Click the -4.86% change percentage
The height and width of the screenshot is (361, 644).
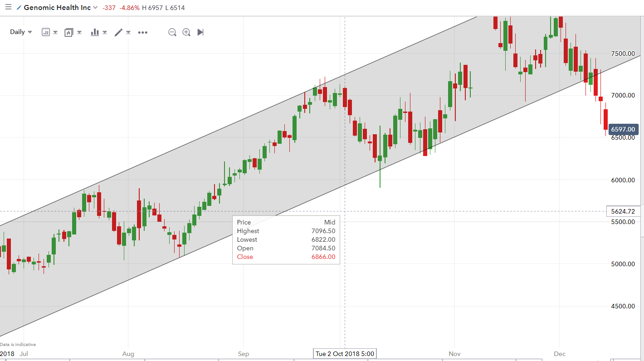(x=130, y=8)
